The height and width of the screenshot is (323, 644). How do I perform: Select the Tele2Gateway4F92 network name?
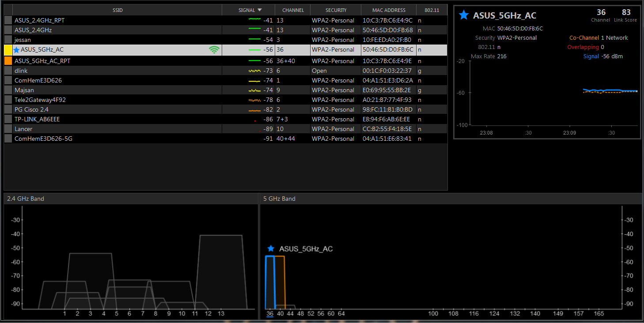click(x=40, y=100)
